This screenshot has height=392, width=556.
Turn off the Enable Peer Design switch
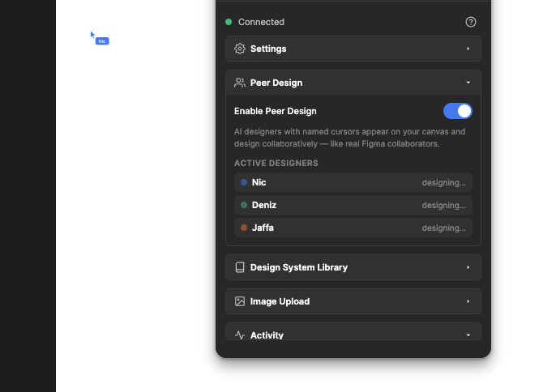457,111
